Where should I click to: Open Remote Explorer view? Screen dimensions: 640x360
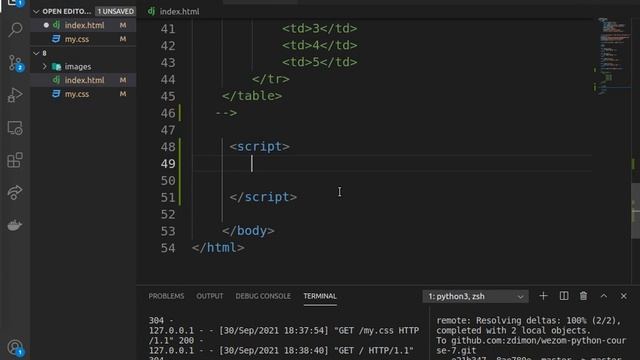[x=15, y=128]
